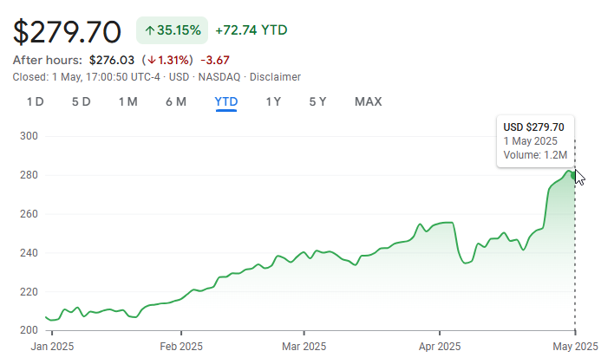Click the tooltip date '1 May 2025'
The image size is (601, 364).
click(530, 141)
